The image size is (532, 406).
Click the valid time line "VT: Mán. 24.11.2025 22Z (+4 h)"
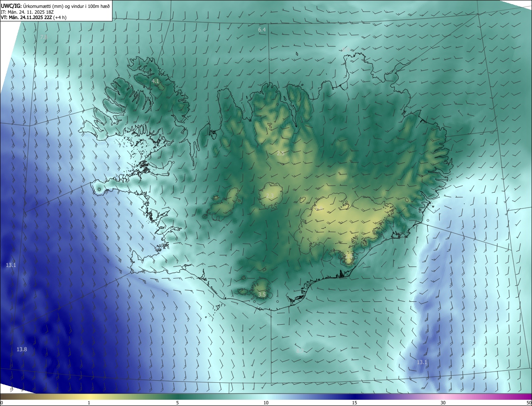point(34,17)
